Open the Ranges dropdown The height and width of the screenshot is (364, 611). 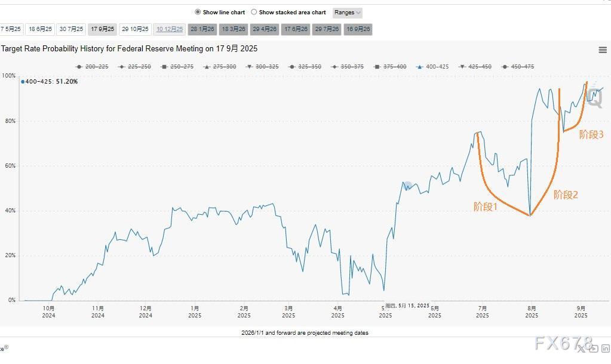(347, 13)
